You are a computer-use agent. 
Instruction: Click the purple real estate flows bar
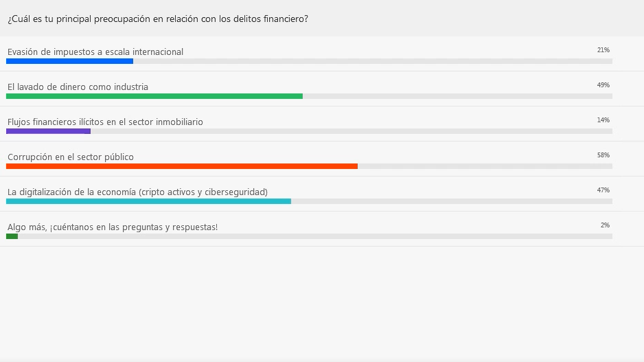click(49, 131)
